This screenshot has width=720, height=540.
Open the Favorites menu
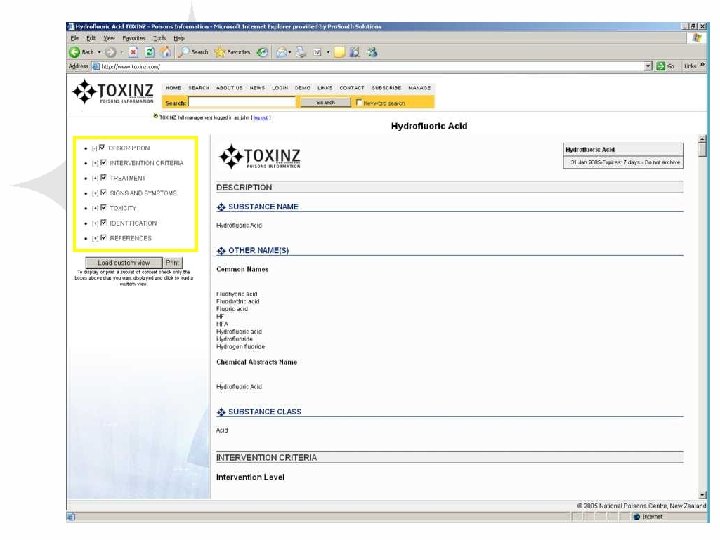coord(134,38)
